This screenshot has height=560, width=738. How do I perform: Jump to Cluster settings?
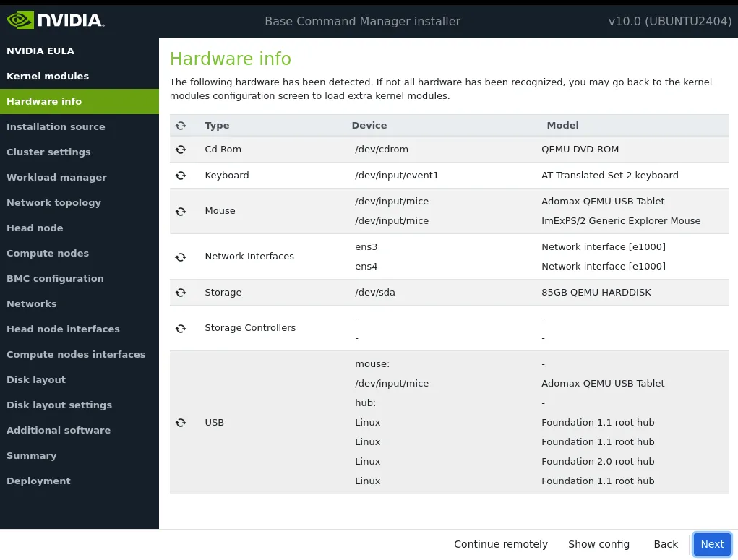pos(80,152)
